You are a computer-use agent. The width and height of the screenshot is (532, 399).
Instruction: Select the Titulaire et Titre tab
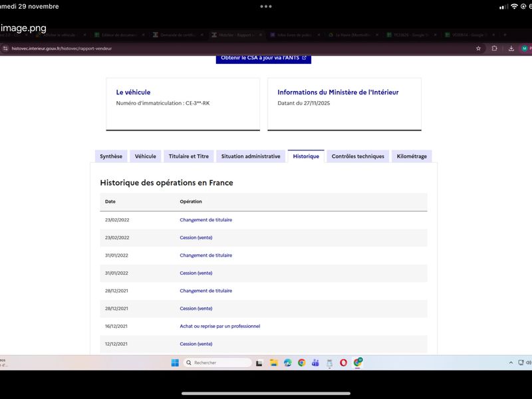(x=189, y=156)
